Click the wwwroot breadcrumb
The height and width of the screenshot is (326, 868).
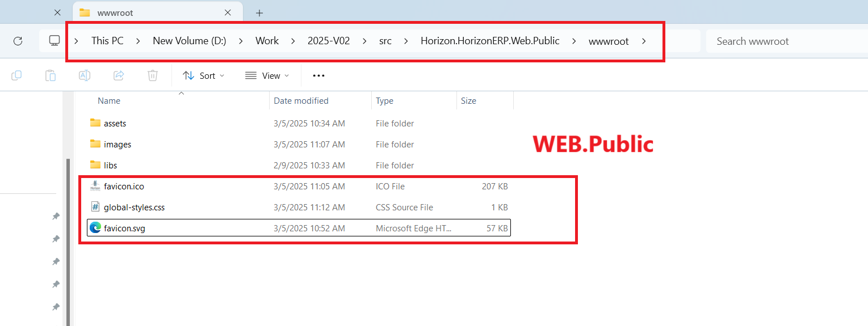click(609, 41)
